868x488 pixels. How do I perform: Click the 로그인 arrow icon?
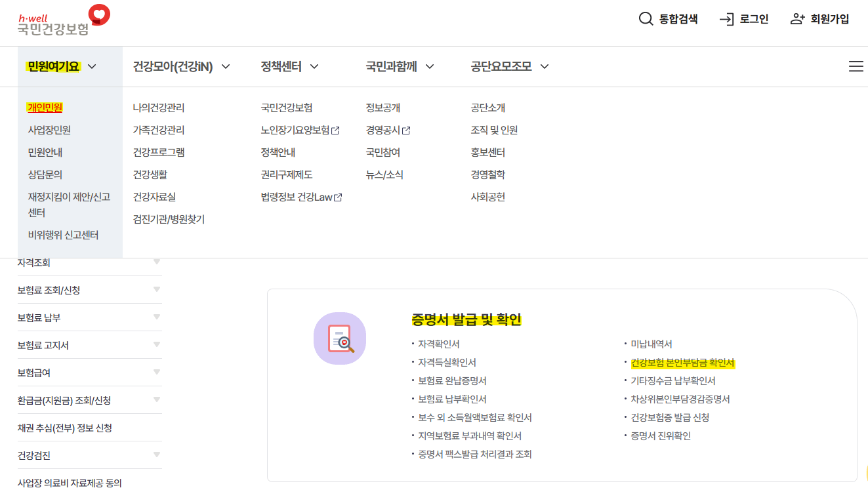(x=726, y=19)
